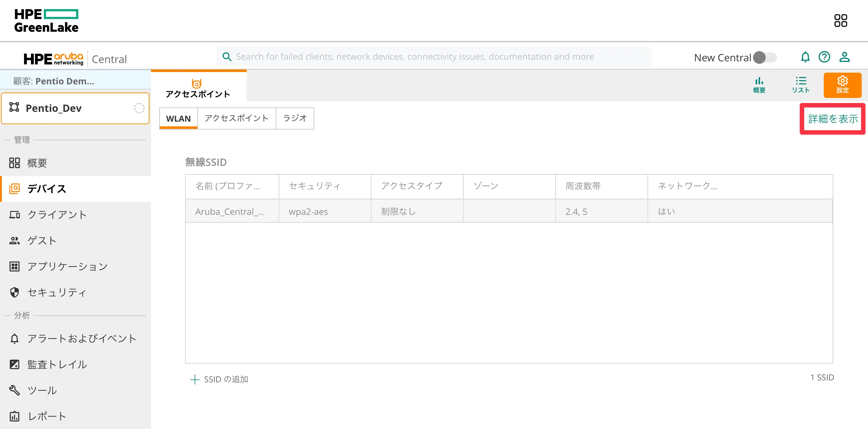Open クライアント in the sidebar
Viewport: 868px width, 429px height.
click(57, 215)
